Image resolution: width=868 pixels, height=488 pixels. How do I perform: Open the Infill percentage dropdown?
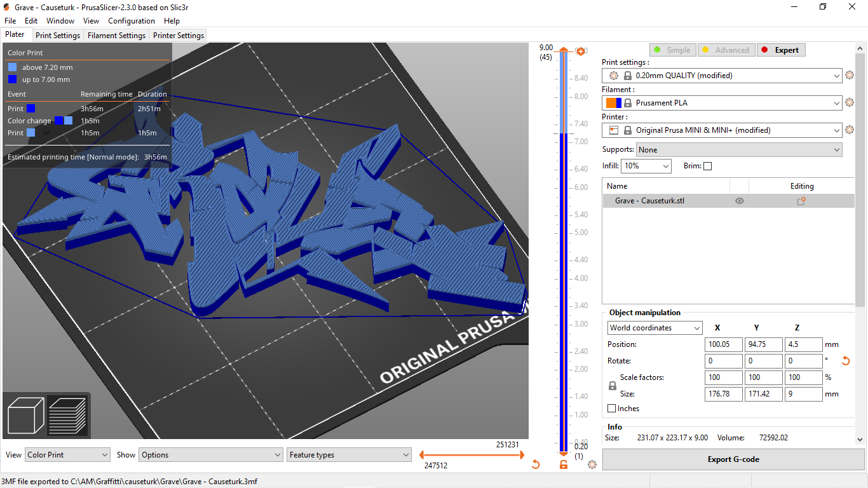click(646, 166)
